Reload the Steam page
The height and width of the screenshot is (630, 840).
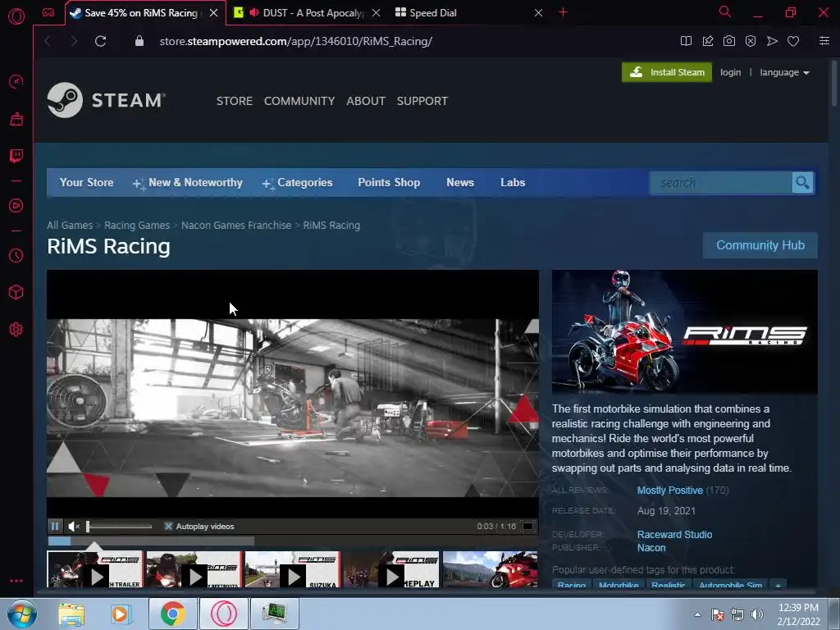pyautogui.click(x=100, y=41)
